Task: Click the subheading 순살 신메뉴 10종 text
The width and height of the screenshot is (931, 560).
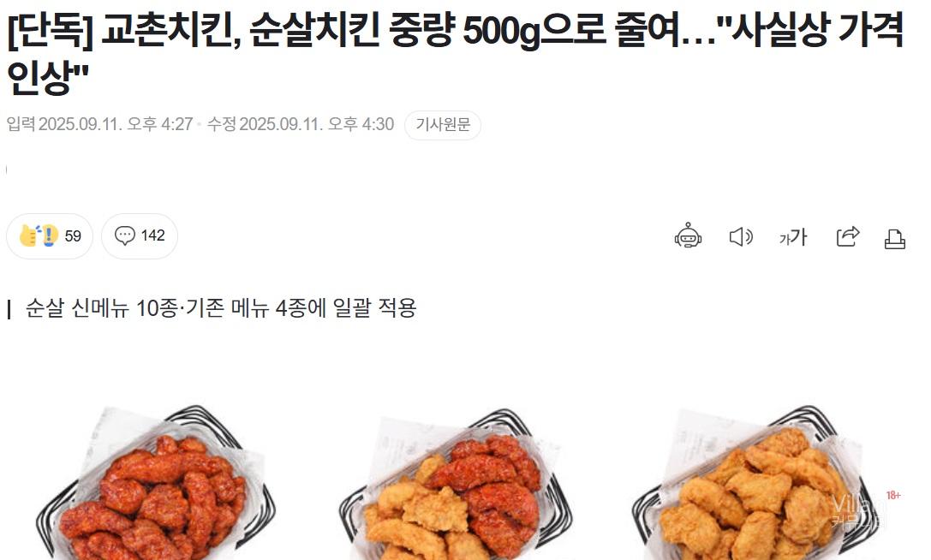Action: [101, 308]
